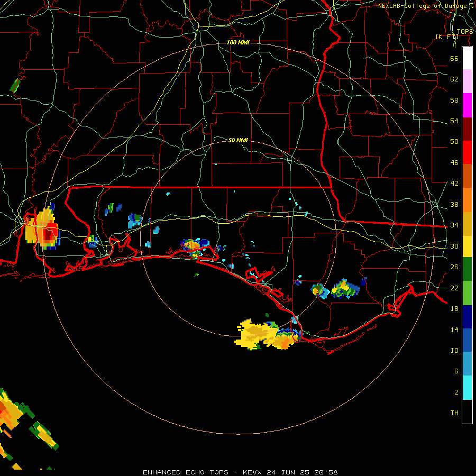Screen dimensions: 476x476
Task: Click the small green echo at top-left
Action: point(15,86)
